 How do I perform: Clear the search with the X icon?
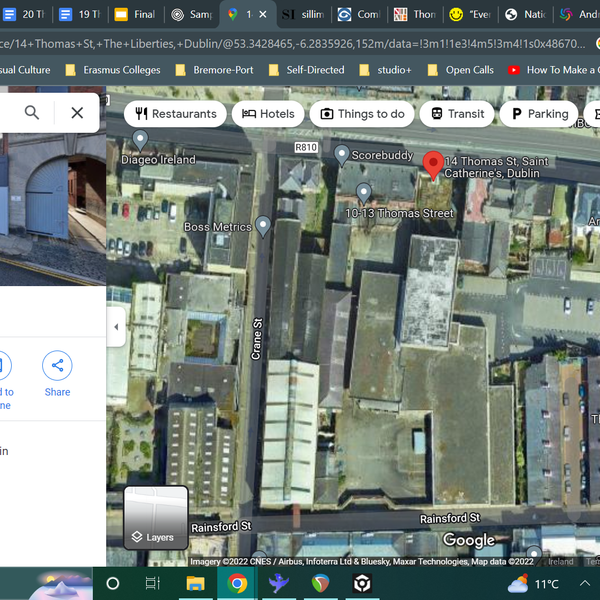(x=77, y=113)
